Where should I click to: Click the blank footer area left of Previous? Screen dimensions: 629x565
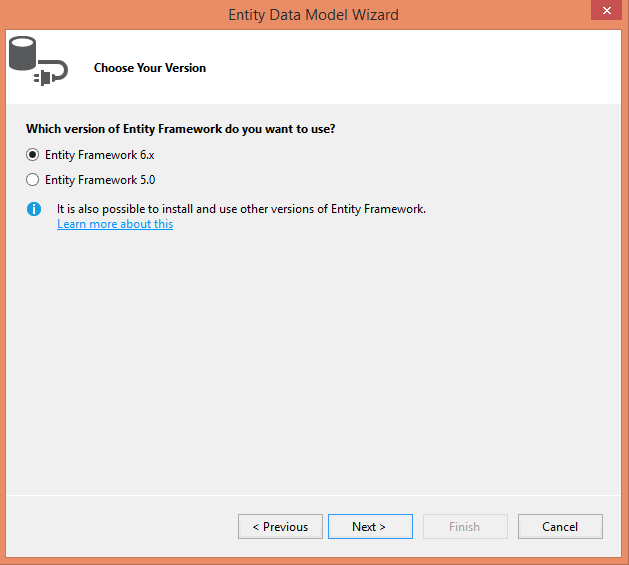(120, 526)
